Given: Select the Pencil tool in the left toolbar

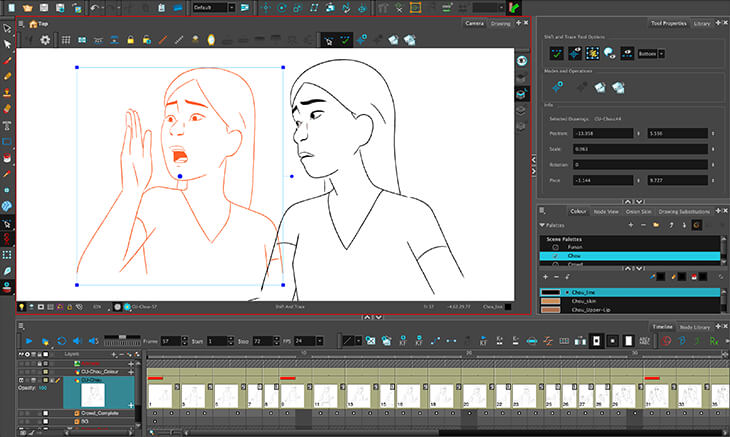Looking at the screenshot, I should [x=7, y=76].
